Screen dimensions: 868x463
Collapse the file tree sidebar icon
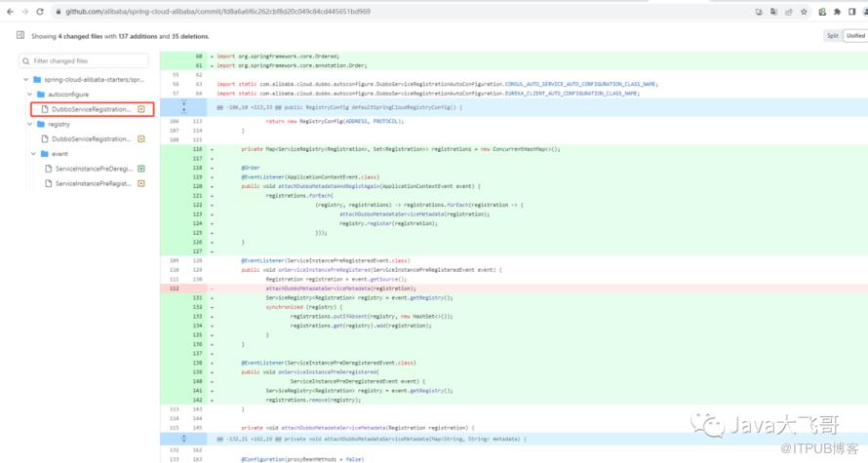20,35
